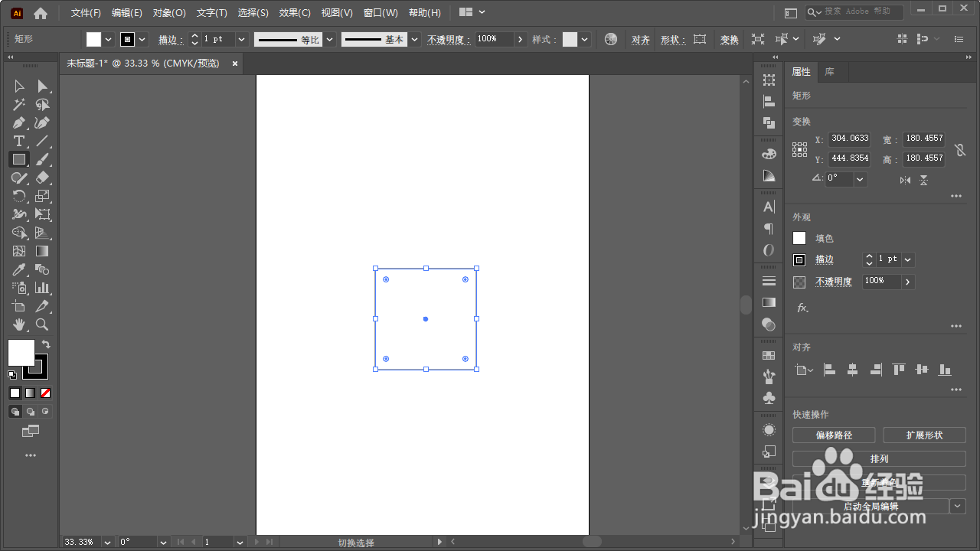Reset to default fill and stroke
This screenshot has width=980, height=551.
pos(12,374)
